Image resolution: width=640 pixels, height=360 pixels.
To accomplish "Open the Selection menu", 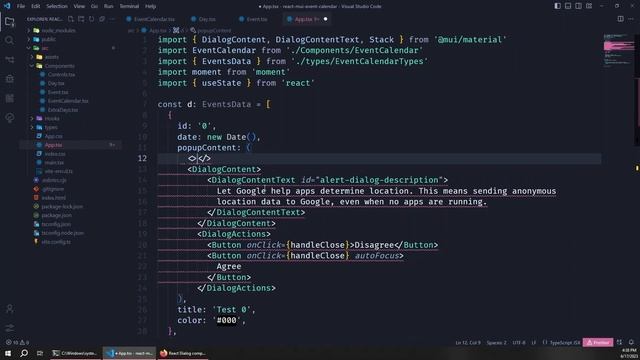I will [x=57, y=6].
